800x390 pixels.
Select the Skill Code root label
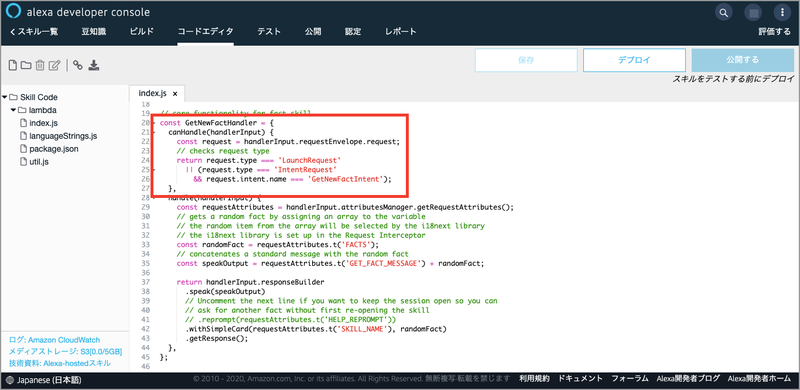click(x=39, y=97)
